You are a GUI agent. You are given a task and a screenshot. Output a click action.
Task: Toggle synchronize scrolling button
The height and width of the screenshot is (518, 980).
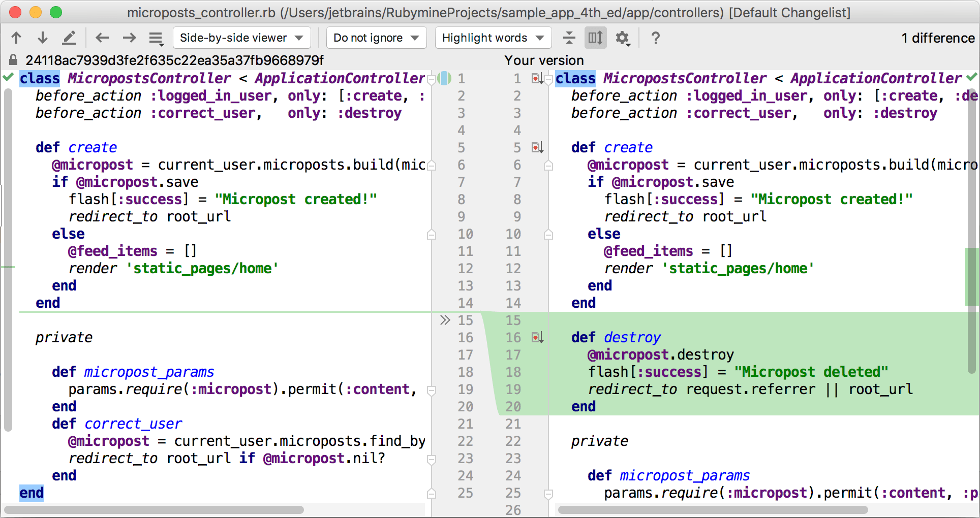point(595,38)
